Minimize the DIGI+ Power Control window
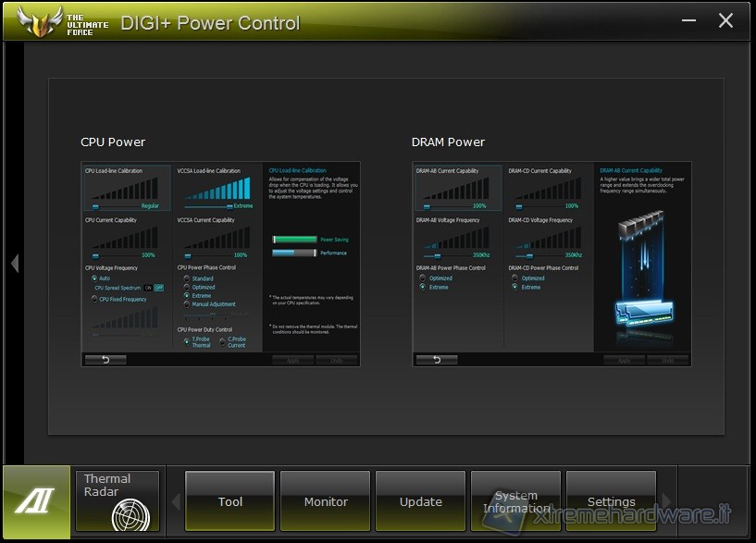 pyautogui.click(x=688, y=19)
